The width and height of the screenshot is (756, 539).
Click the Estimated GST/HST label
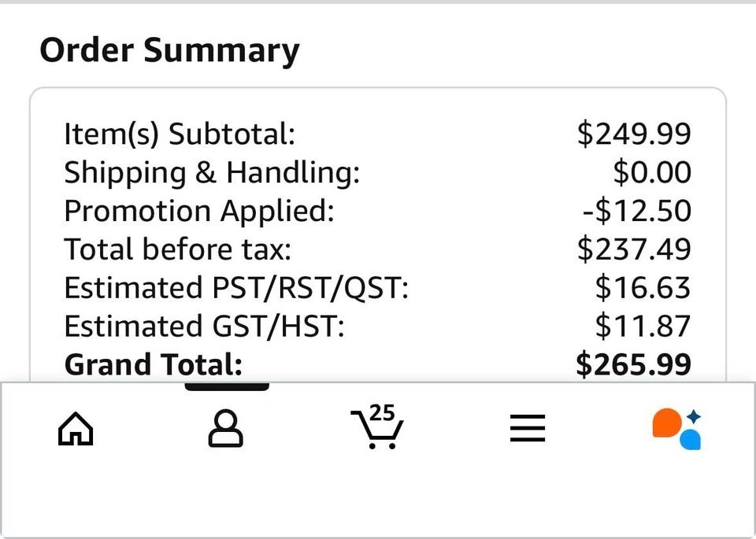pyautogui.click(x=205, y=326)
